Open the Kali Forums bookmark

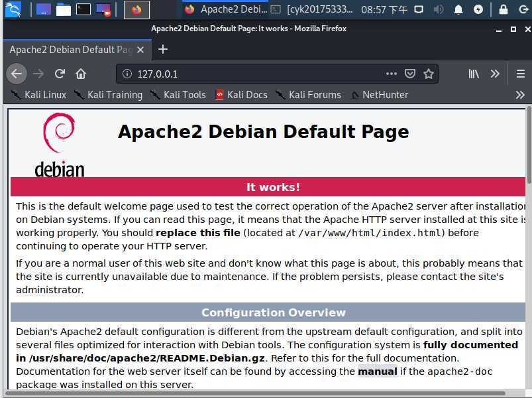click(x=308, y=95)
